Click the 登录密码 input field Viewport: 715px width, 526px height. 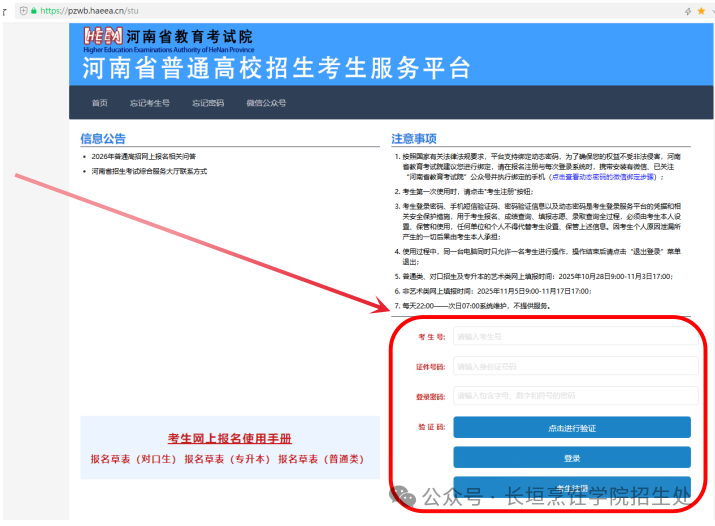[x=575, y=396]
